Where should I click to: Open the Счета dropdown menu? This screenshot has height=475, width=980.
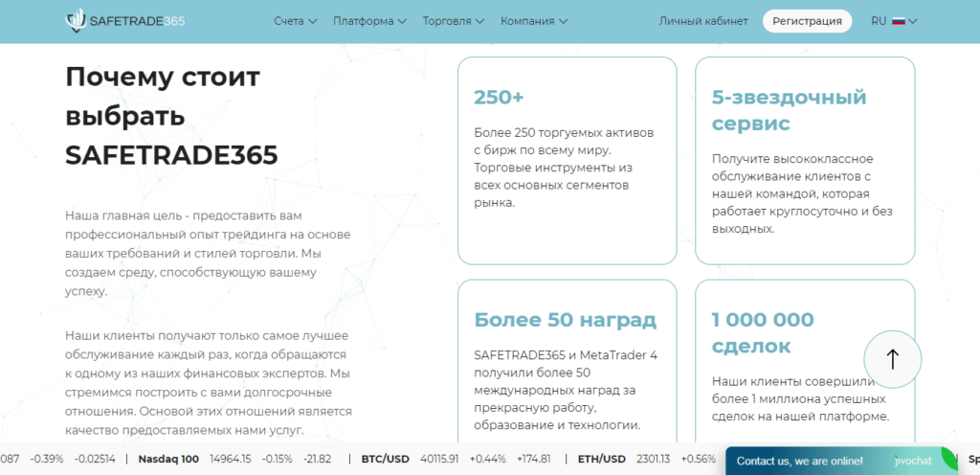click(295, 21)
